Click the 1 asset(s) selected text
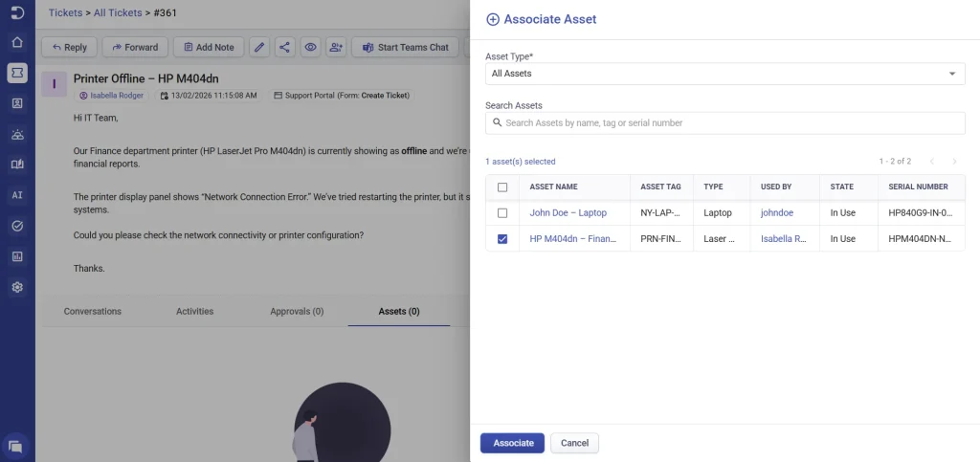980x462 pixels. tap(520, 162)
